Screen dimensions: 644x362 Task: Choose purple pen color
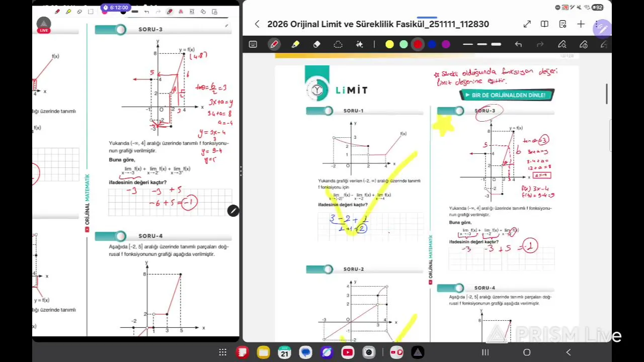coord(446,44)
